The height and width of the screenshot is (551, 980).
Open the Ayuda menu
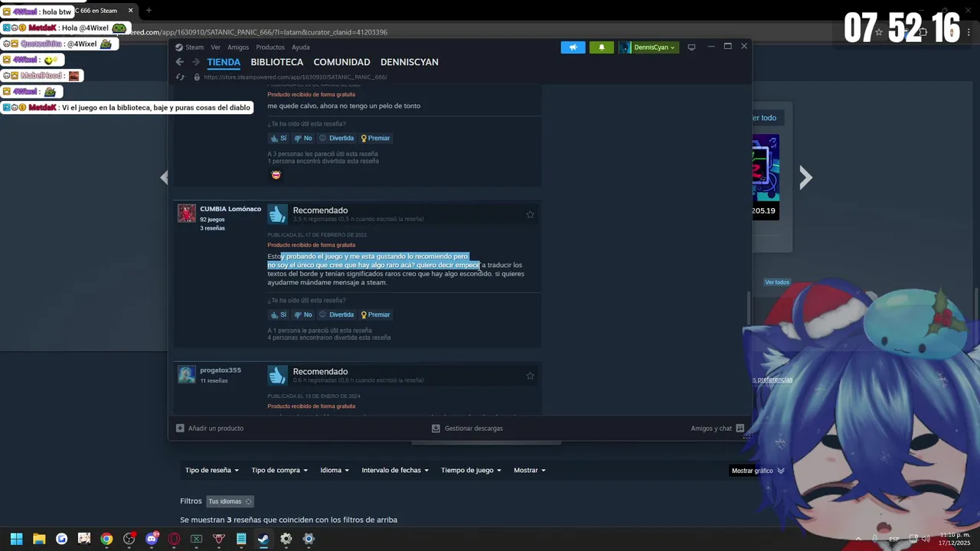tap(301, 47)
